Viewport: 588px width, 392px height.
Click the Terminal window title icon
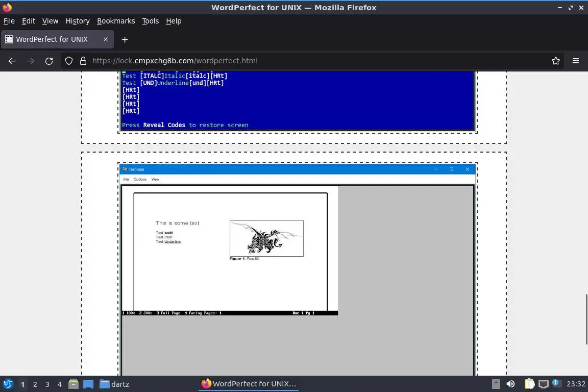[x=125, y=169]
